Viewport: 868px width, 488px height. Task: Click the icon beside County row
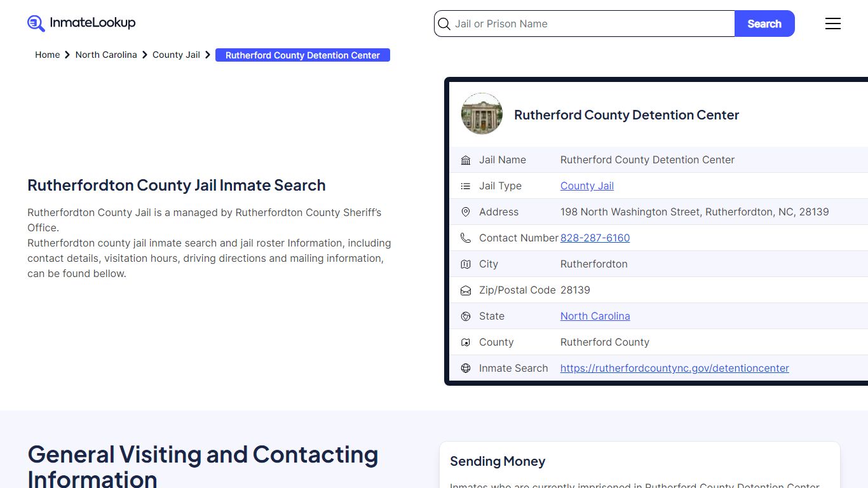coord(466,342)
